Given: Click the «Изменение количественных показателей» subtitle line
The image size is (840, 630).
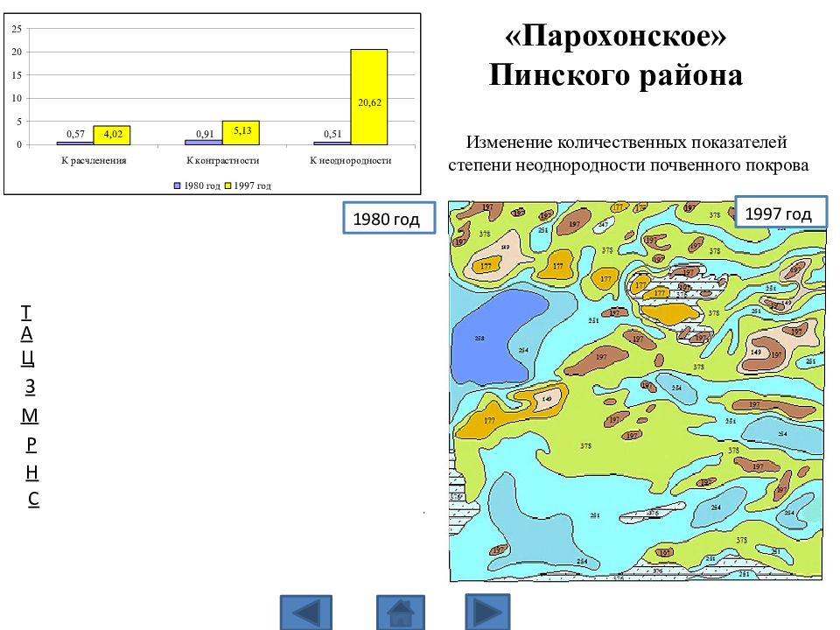Looking at the screenshot, I should [x=626, y=142].
